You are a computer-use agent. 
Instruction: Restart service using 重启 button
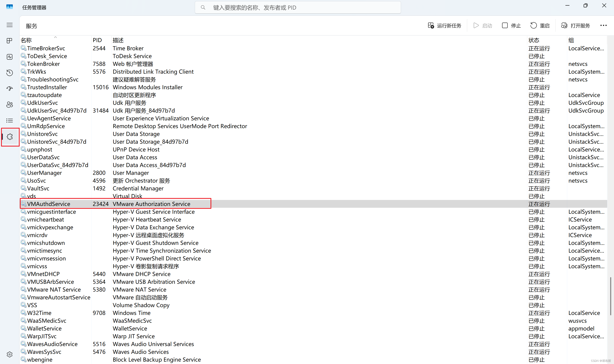540,26
